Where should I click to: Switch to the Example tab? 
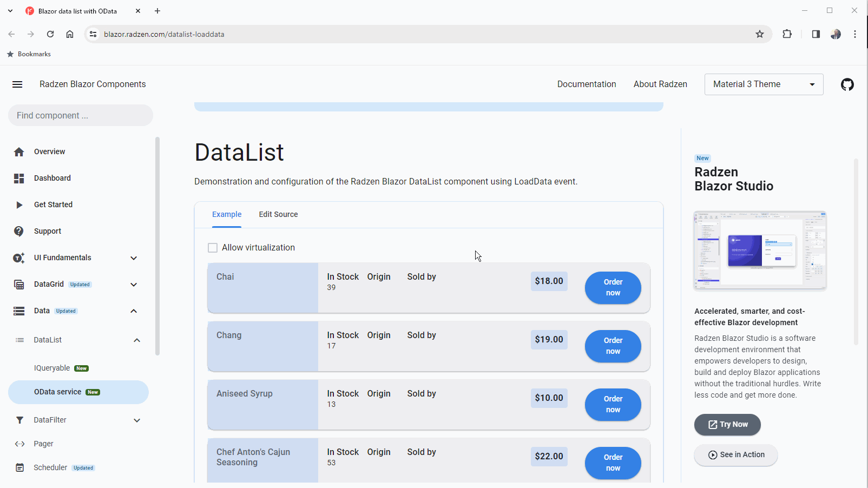pyautogui.click(x=227, y=215)
